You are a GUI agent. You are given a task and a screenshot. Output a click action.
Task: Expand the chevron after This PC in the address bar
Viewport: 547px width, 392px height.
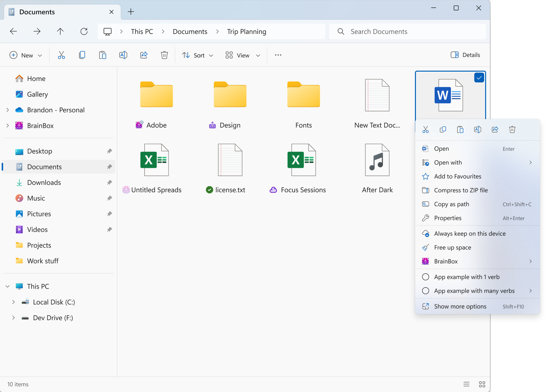163,31
